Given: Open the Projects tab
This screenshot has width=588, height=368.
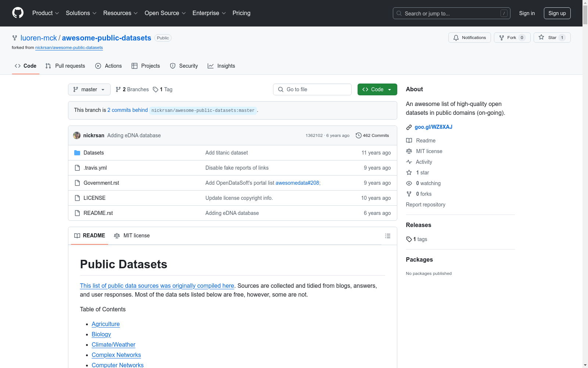Looking at the screenshot, I should [x=146, y=66].
